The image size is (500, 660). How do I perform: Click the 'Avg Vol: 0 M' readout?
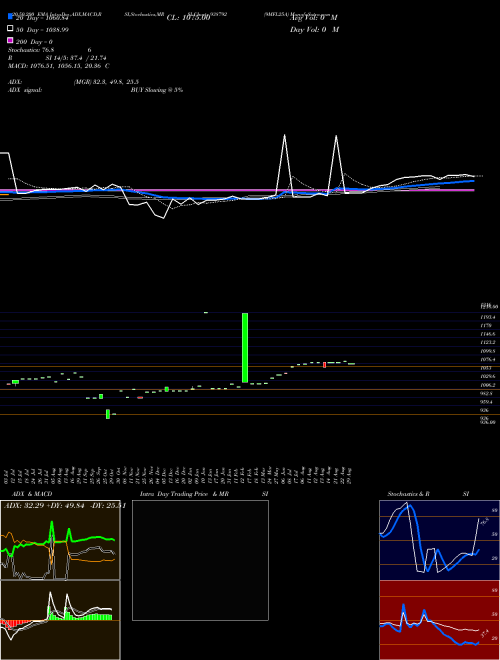314,18
